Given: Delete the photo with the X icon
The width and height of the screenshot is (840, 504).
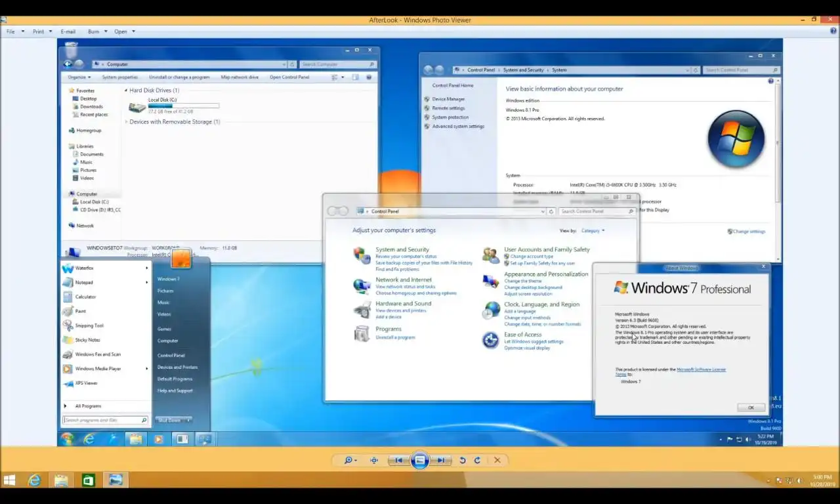Looking at the screenshot, I should 497,461.
